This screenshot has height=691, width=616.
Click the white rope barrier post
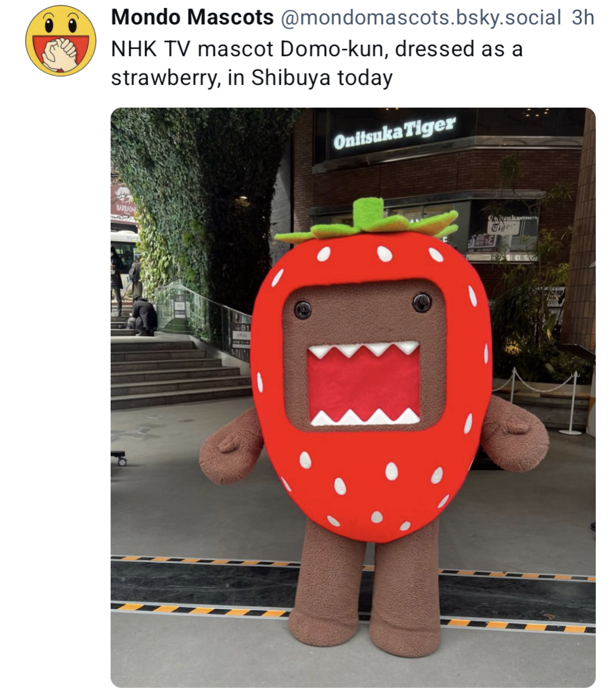[x=572, y=402]
